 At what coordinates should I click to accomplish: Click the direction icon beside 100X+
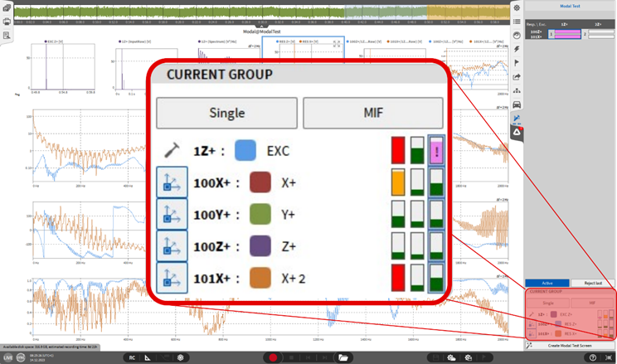point(172,182)
